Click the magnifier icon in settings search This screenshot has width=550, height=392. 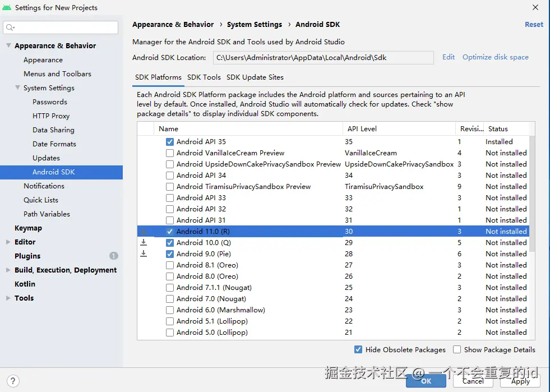click(x=10, y=27)
